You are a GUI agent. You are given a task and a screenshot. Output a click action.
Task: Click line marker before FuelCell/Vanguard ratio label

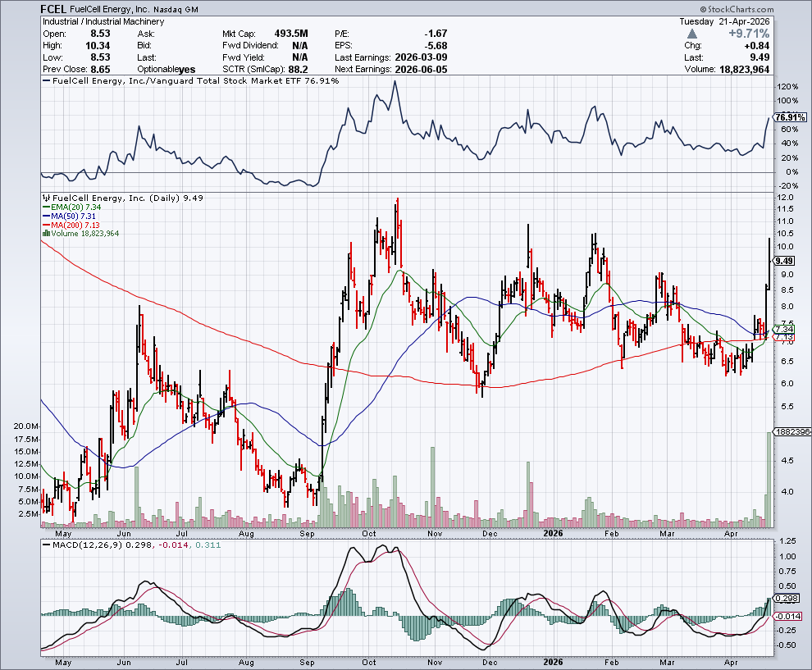pyautogui.click(x=45, y=82)
